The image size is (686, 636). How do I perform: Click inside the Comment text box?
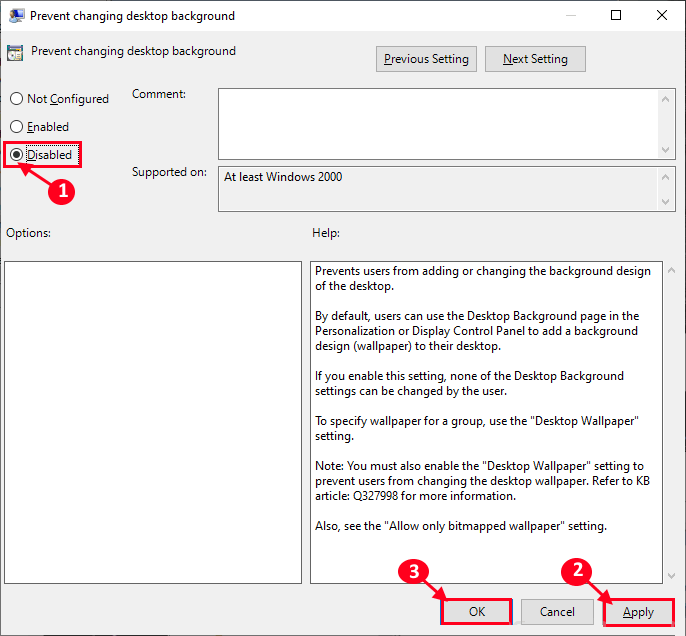point(439,124)
